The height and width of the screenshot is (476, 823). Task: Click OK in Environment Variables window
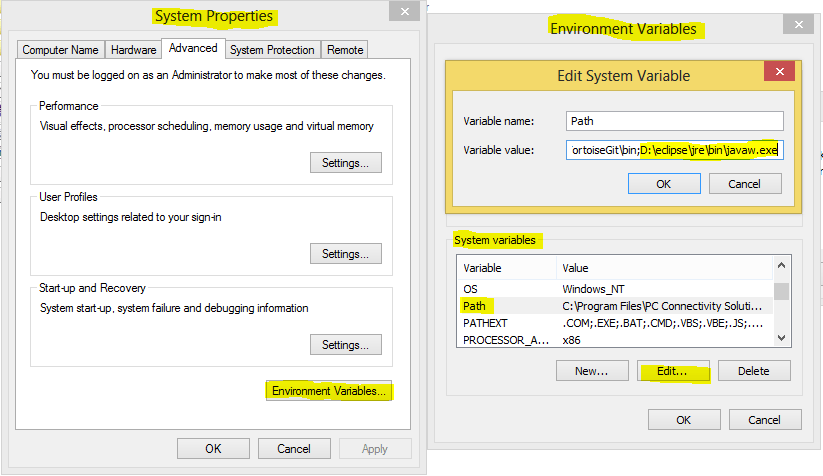click(684, 420)
